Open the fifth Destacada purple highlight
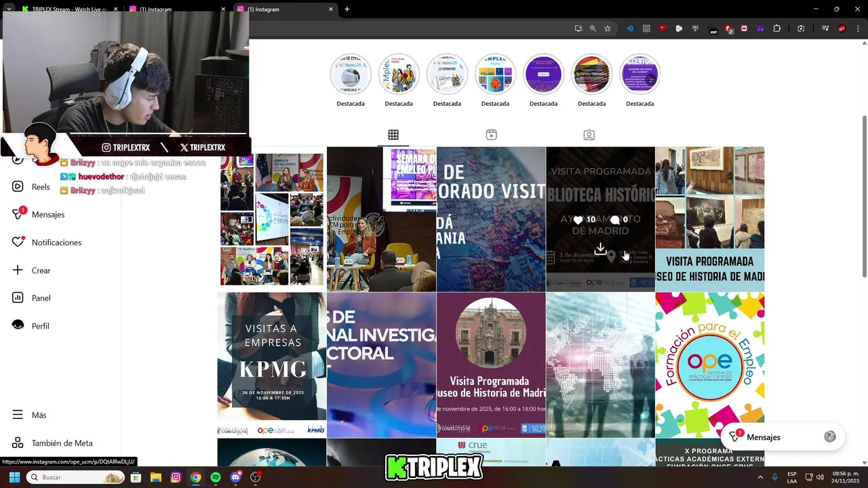868x488 pixels. coord(543,74)
